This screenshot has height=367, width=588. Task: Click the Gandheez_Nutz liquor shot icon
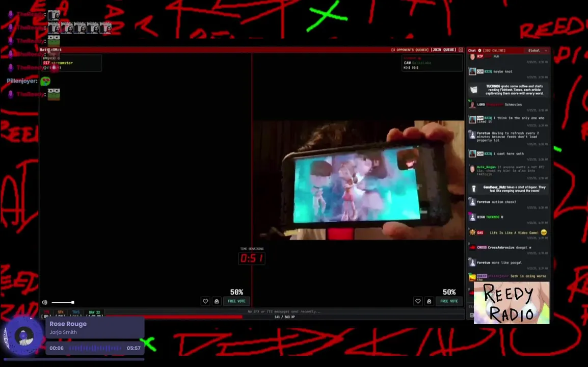pyautogui.click(x=474, y=189)
